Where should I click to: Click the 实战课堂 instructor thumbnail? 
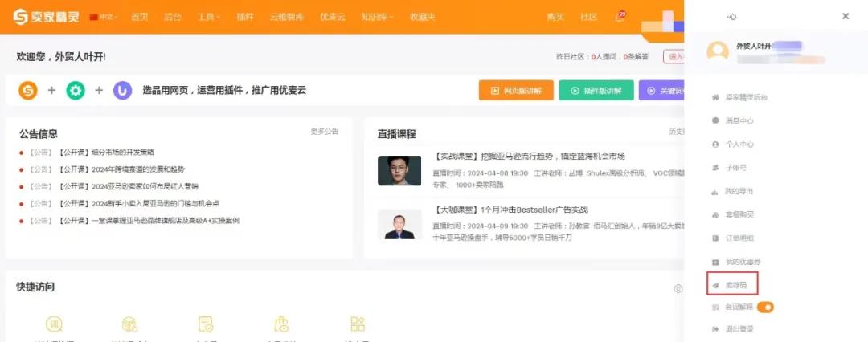tap(399, 170)
